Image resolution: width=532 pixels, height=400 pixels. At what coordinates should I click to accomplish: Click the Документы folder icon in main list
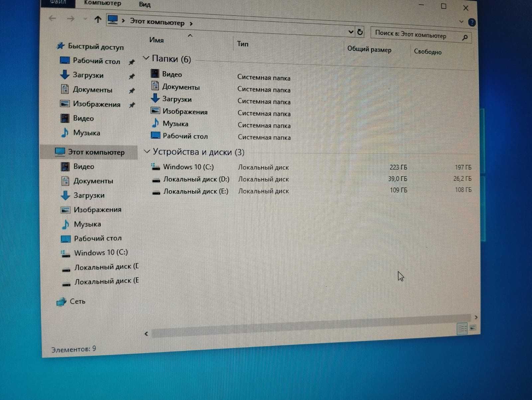point(155,86)
